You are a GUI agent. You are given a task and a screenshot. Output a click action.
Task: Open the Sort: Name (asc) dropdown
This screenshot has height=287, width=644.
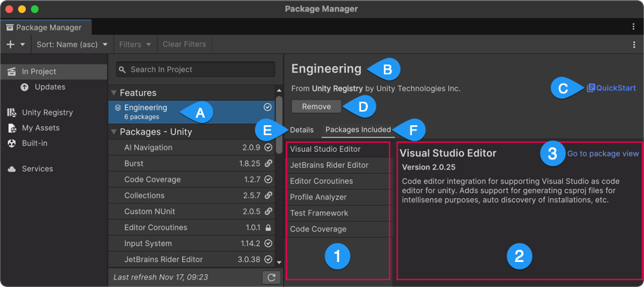click(x=72, y=44)
